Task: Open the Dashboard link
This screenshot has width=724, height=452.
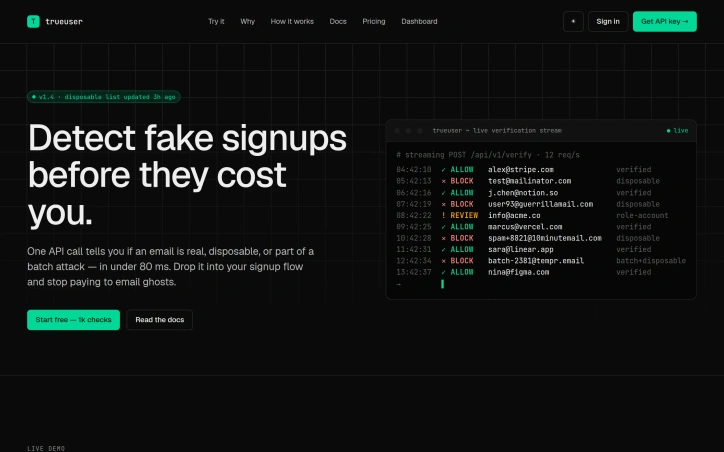Action: (x=419, y=21)
